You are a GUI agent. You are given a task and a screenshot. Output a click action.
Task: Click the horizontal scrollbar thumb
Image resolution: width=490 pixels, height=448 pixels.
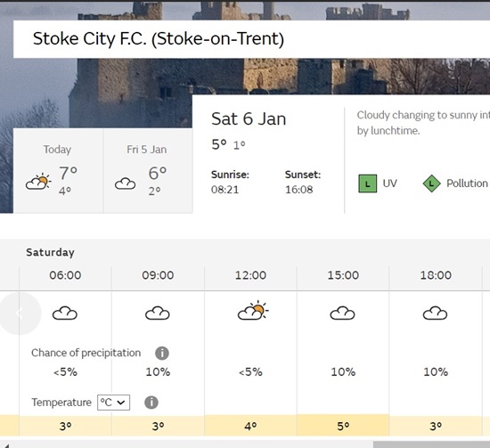click(x=431, y=444)
